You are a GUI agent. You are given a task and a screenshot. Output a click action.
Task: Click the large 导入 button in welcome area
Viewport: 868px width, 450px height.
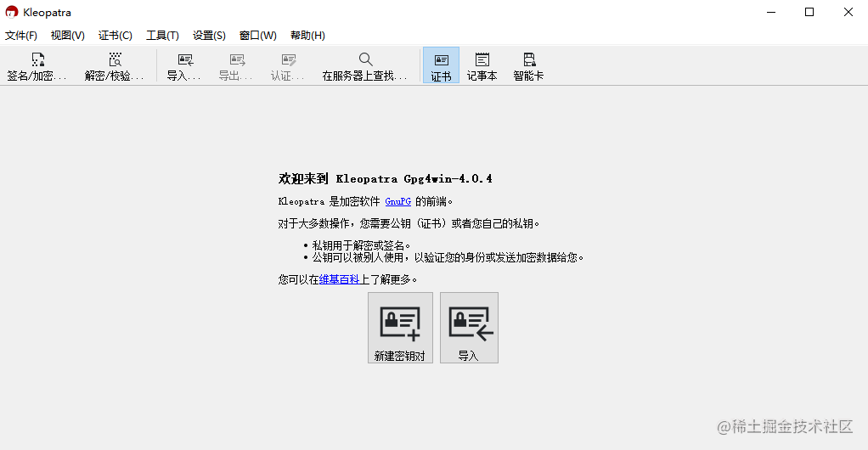click(469, 328)
